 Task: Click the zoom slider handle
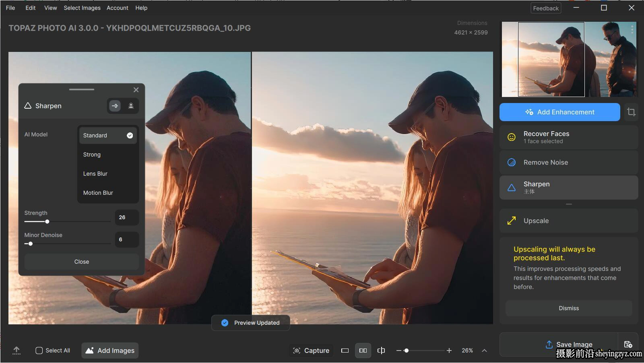coord(407,351)
